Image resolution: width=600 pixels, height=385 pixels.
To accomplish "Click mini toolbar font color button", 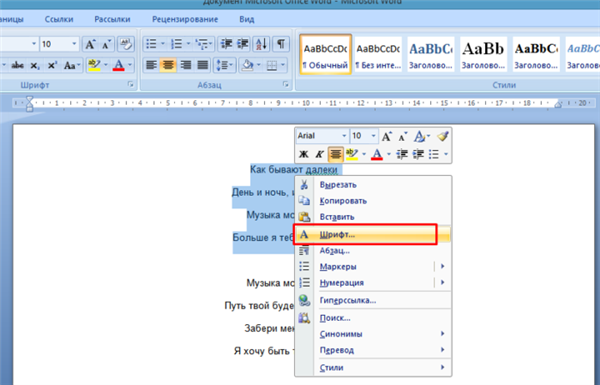I will (x=377, y=154).
